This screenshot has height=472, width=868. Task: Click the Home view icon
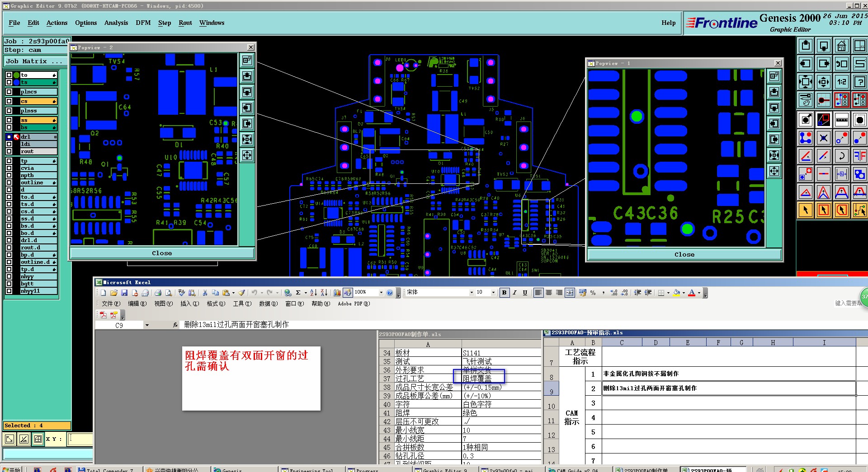(x=842, y=46)
